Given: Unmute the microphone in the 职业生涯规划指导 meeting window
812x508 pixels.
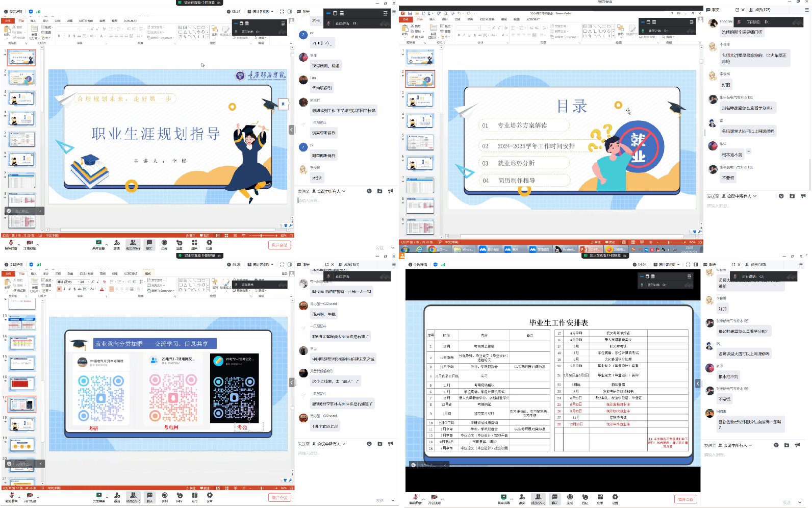Looking at the screenshot, I should click(11, 243).
